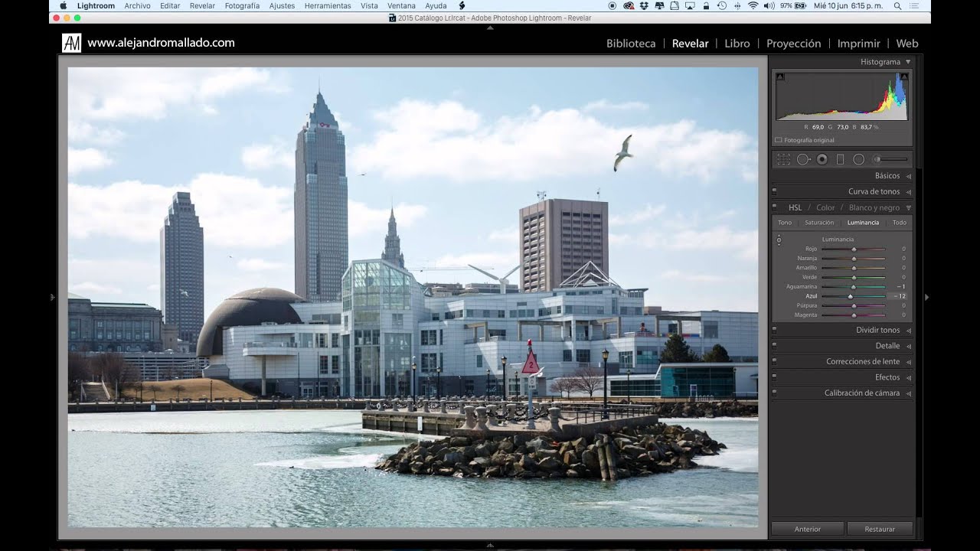Toggle Dividir tonos panel switch
The image size is (980, 551).
774,330
